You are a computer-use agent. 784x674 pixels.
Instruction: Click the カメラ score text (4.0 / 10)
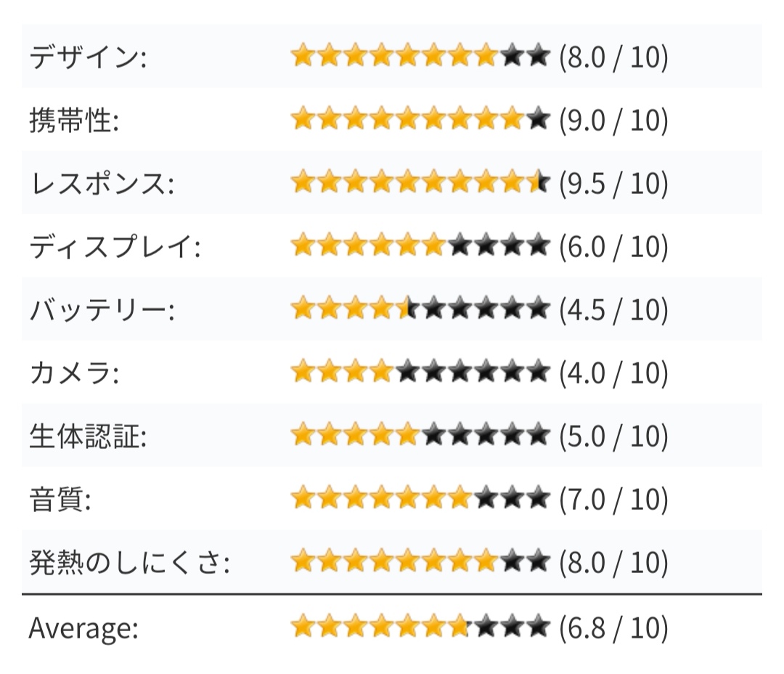[613, 373]
